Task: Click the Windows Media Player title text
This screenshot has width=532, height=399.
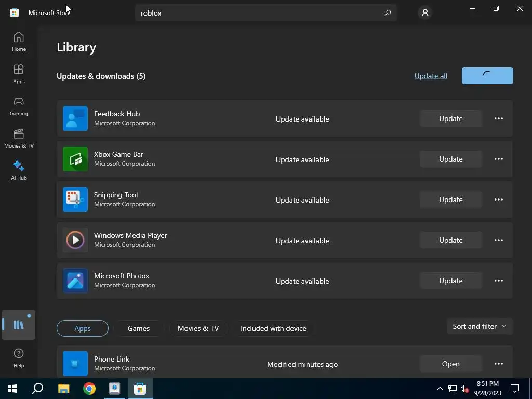Action: 130,235
